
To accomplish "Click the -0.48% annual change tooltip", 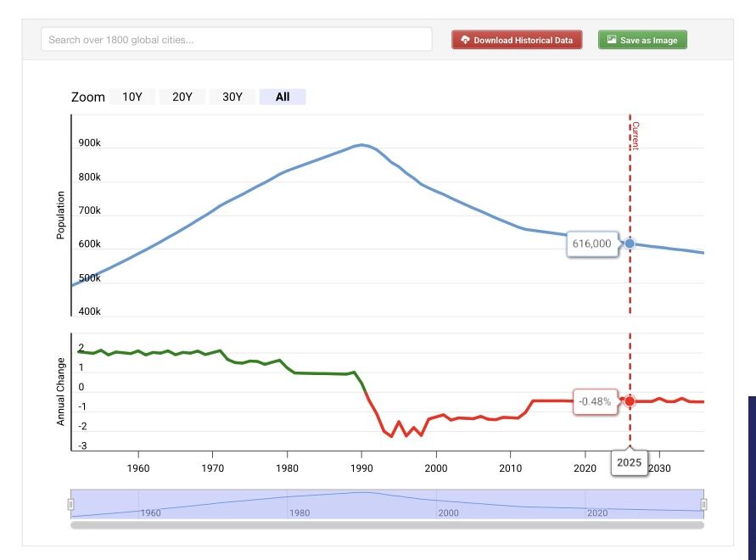I will click(x=595, y=401).
